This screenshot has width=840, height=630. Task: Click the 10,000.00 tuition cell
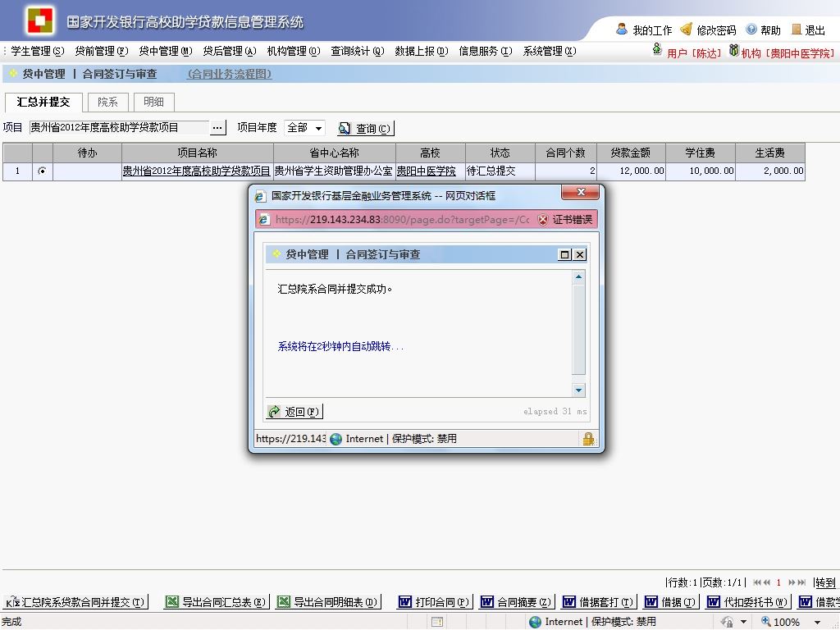point(701,171)
